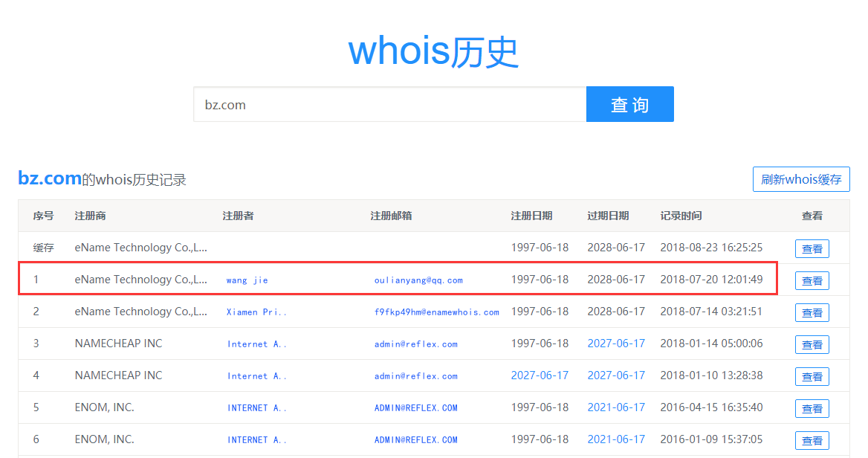
Task: Click 查看 for record 4 dated 2018-01-10
Action: point(812,377)
